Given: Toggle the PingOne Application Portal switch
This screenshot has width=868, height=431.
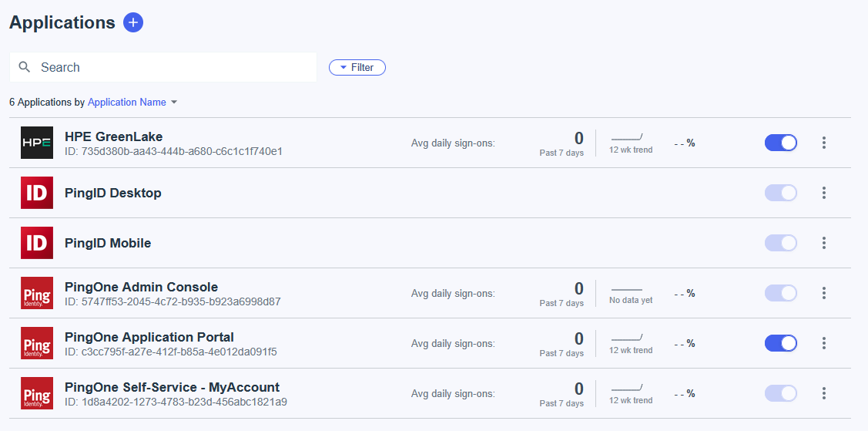Looking at the screenshot, I should (780, 343).
